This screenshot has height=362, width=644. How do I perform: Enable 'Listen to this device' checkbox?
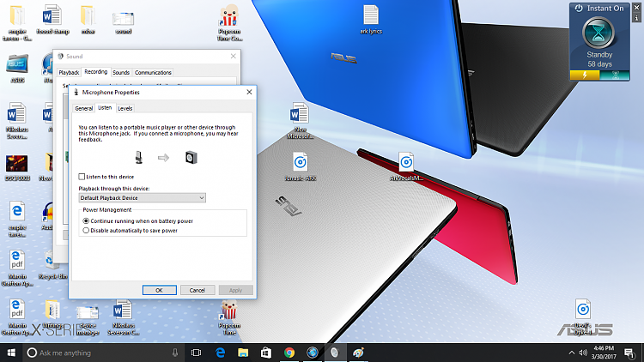(x=82, y=176)
